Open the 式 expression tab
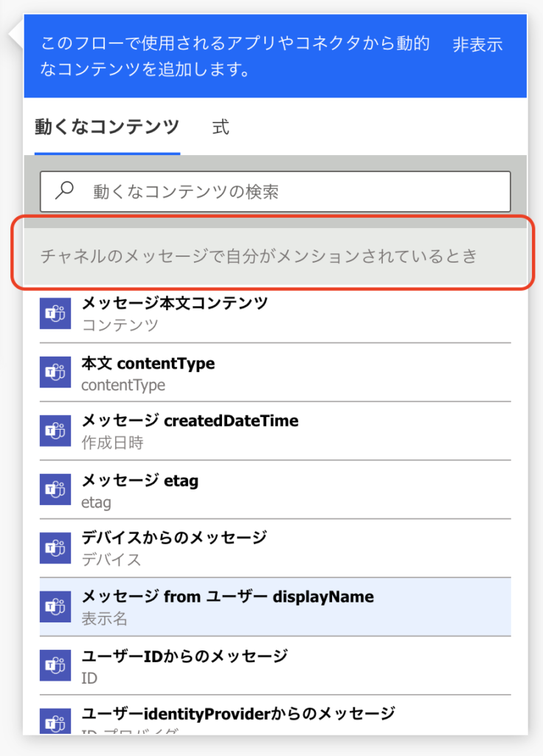The image size is (543, 756). [x=221, y=127]
